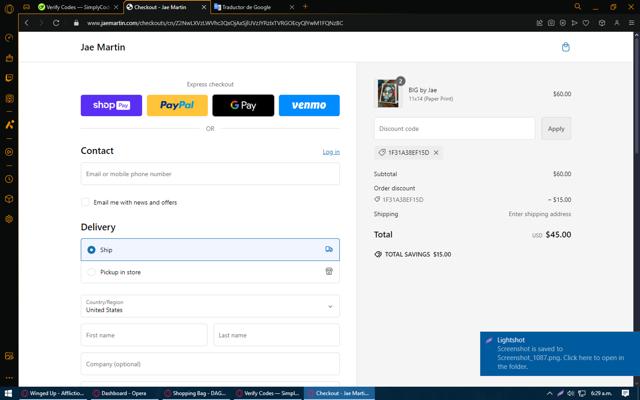Click Enter shipping address text

coord(540,214)
